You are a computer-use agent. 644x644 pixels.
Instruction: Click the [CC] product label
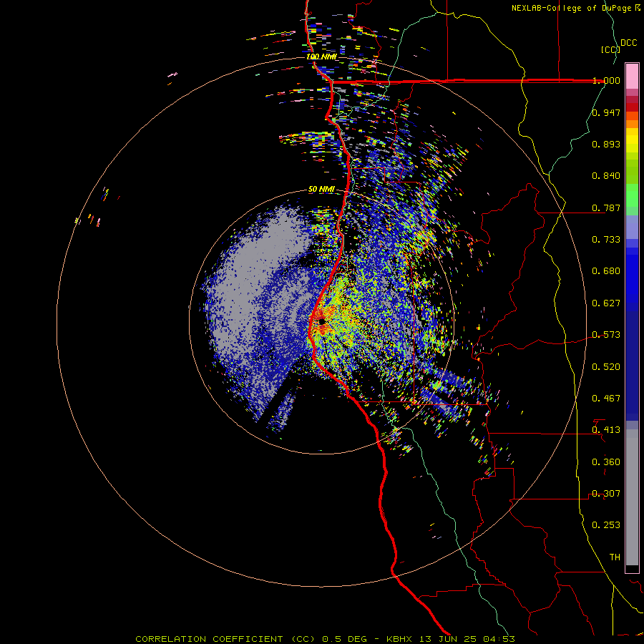click(610, 49)
